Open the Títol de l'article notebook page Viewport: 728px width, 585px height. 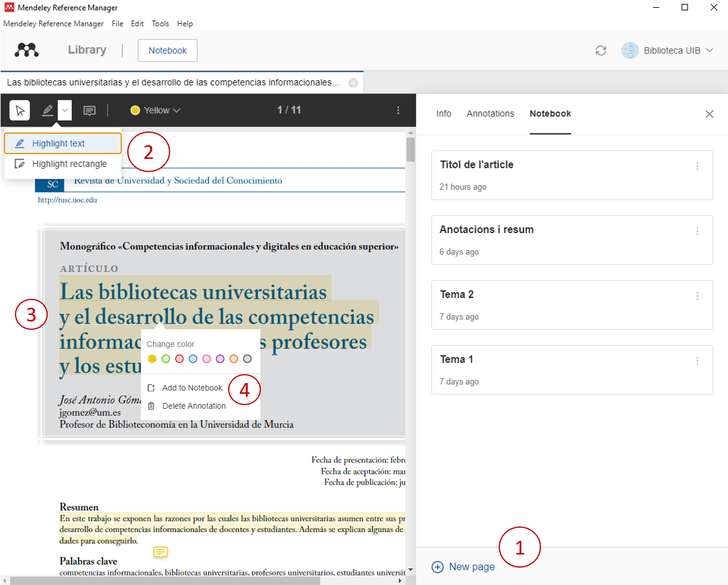[x=572, y=175]
